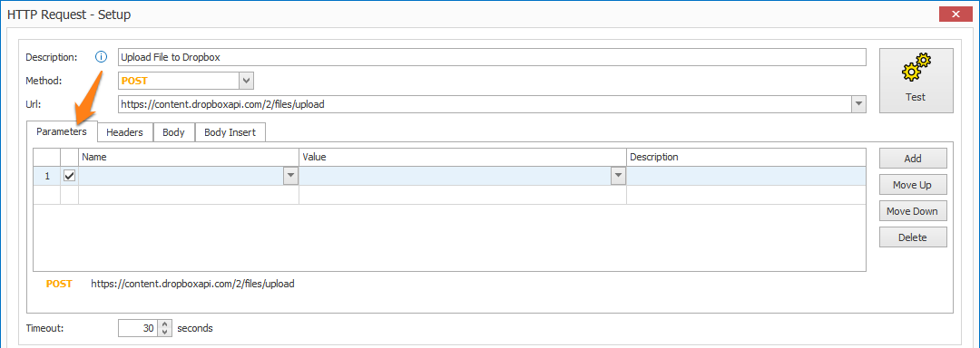
Task: Open the Body tab
Action: (173, 132)
